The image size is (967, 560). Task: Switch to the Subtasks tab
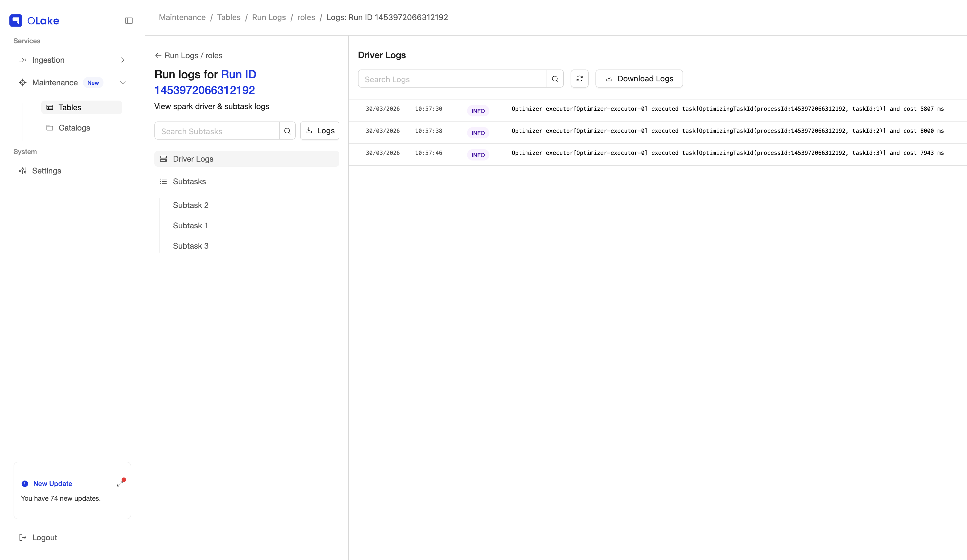[189, 181]
